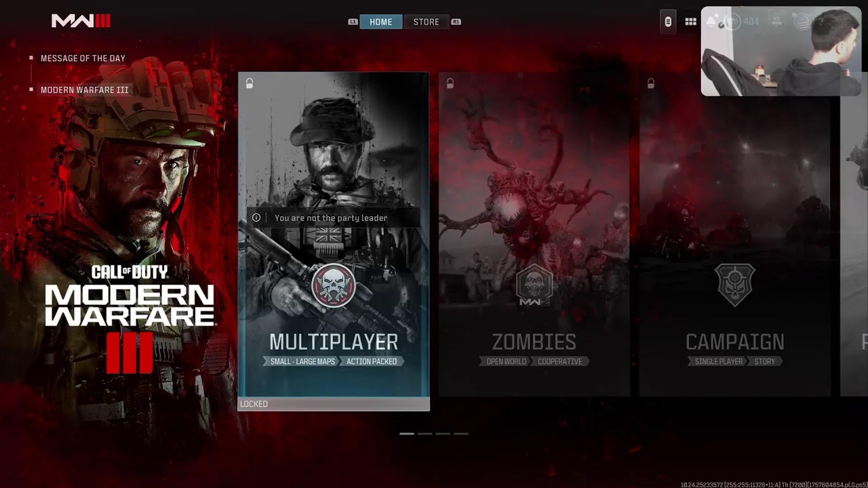This screenshot has width=868, height=488.
Task: Click the SINGLE PLAYER tag
Action: tap(718, 361)
